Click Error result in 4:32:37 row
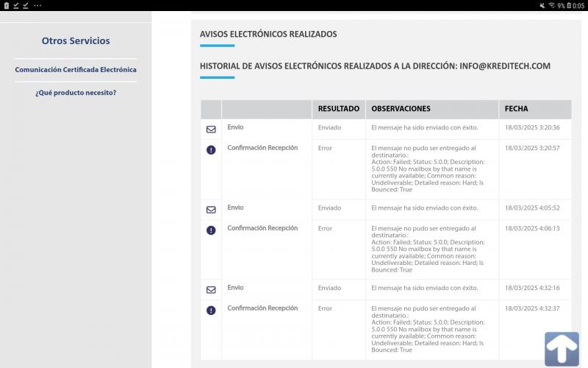Image resolution: width=588 pixels, height=368 pixels. click(325, 308)
